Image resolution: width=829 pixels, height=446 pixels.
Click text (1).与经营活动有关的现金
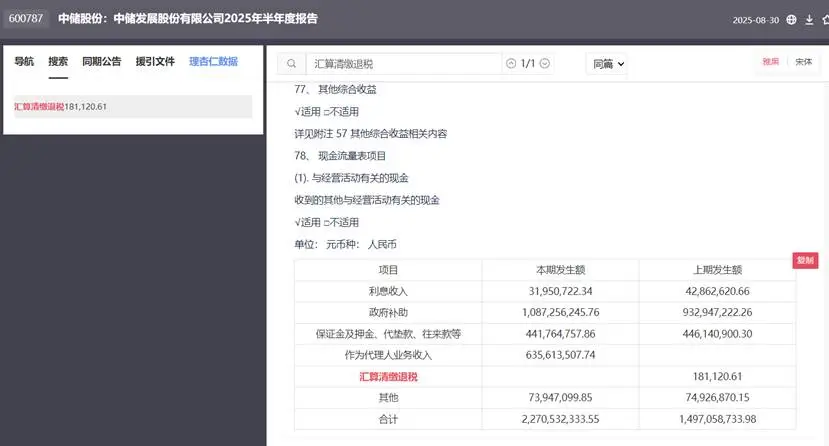coord(351,178)
